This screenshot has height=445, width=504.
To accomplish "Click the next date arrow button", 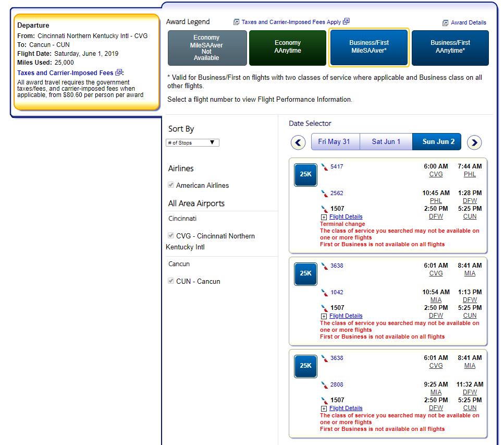I will click(x=474, y=142).
